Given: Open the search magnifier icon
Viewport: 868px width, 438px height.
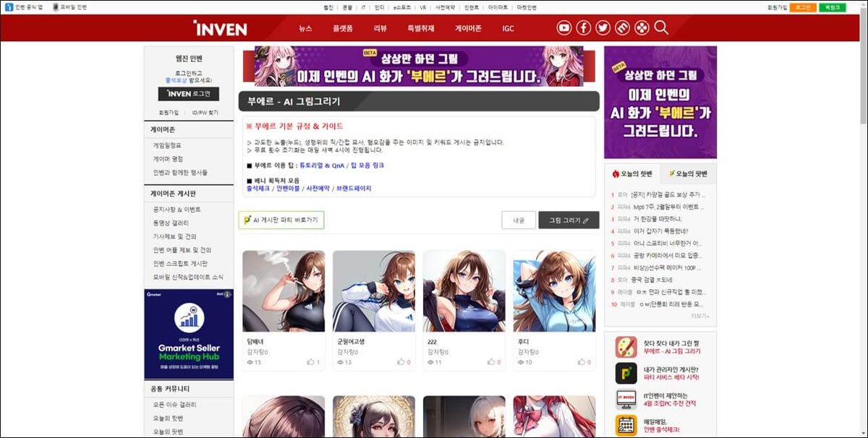Looking at the screenshot, I should click(661, 28).
